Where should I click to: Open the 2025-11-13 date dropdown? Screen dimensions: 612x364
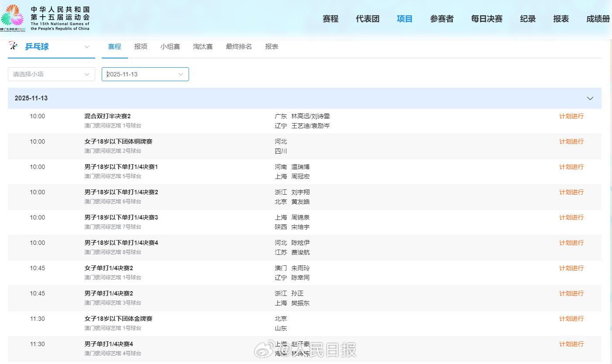click(145, 74)
